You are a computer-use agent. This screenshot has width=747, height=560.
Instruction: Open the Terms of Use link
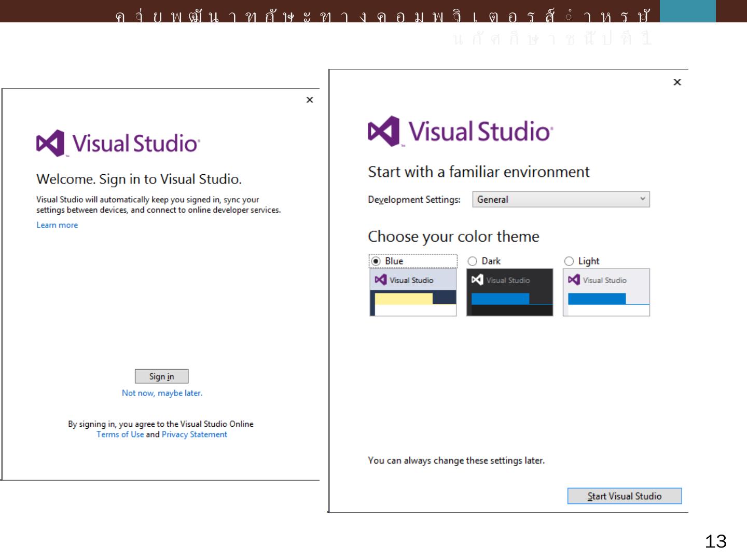coord(120,435)
